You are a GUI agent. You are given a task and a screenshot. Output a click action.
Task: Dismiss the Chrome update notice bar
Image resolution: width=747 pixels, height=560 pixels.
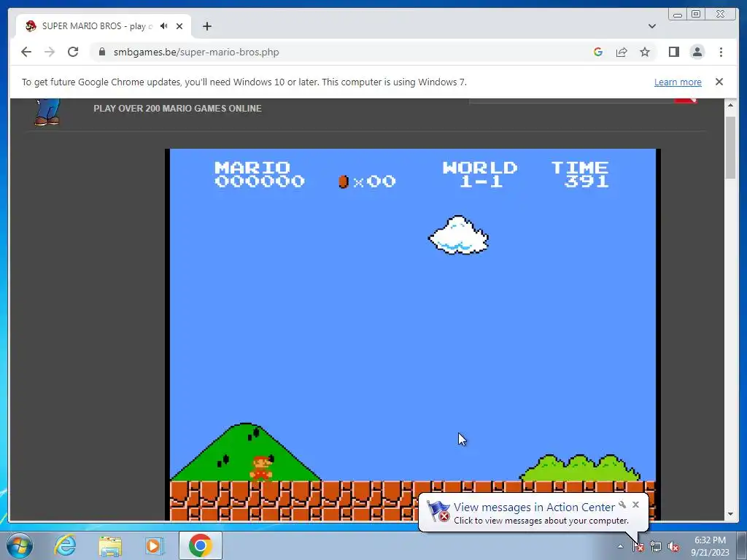click(719, 82)
